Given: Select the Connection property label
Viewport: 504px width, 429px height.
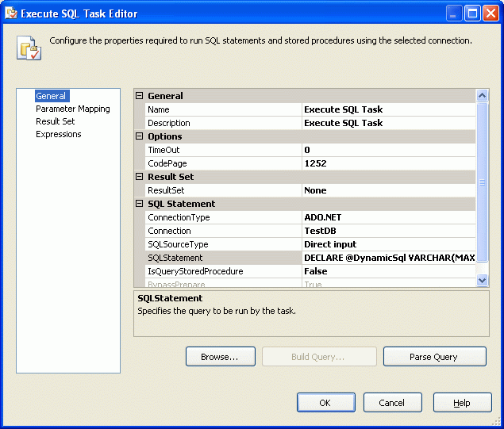Looking at the screenshot, I should tap(223, 231).
